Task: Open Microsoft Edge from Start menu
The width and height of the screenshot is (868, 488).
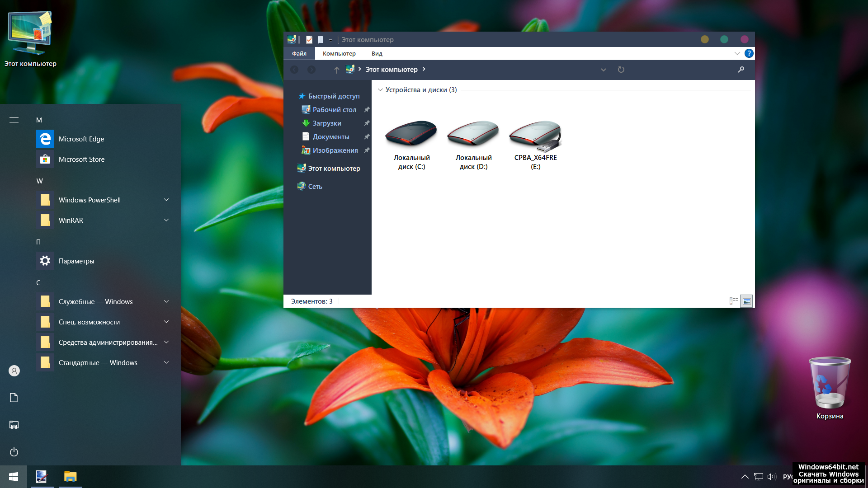Action: (81, 139)
